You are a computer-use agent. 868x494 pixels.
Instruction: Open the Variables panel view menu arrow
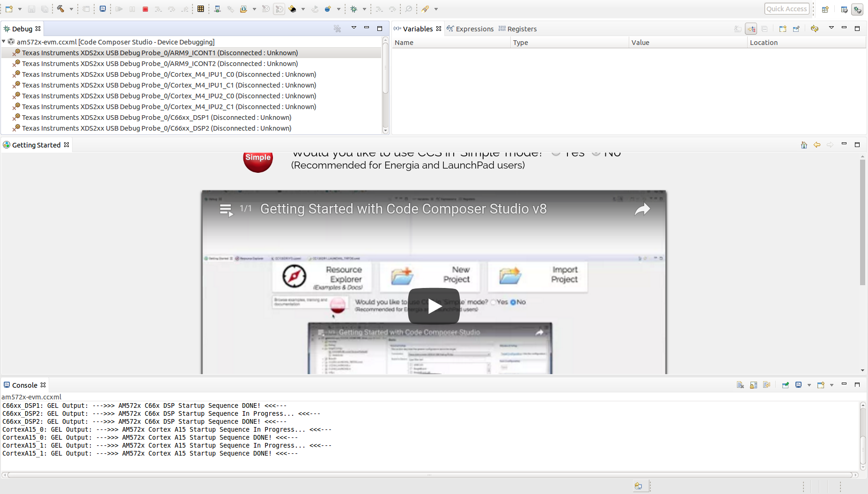pyautogui.click(x=831, y=28)
